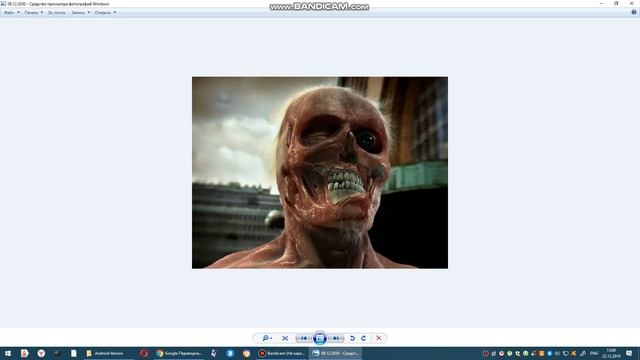
Task: Open the Yandex Browser taskbar icon
Action: (41, 353)
